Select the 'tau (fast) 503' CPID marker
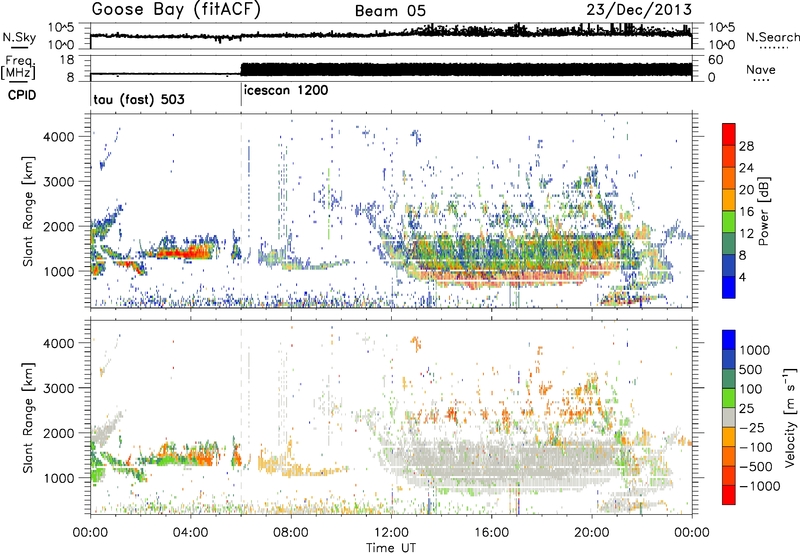 click(139, 99)
